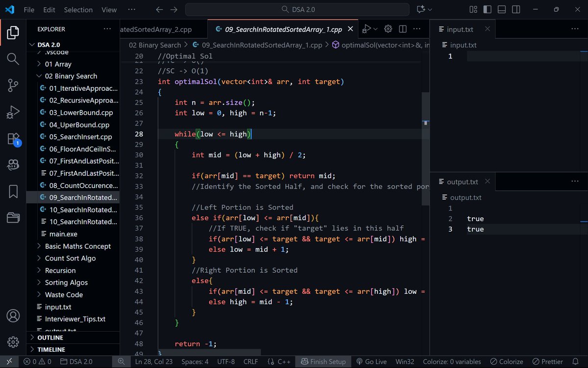Click the VS Code logo menu
This screenshot has width=588, height=368.
click(10, 9)
